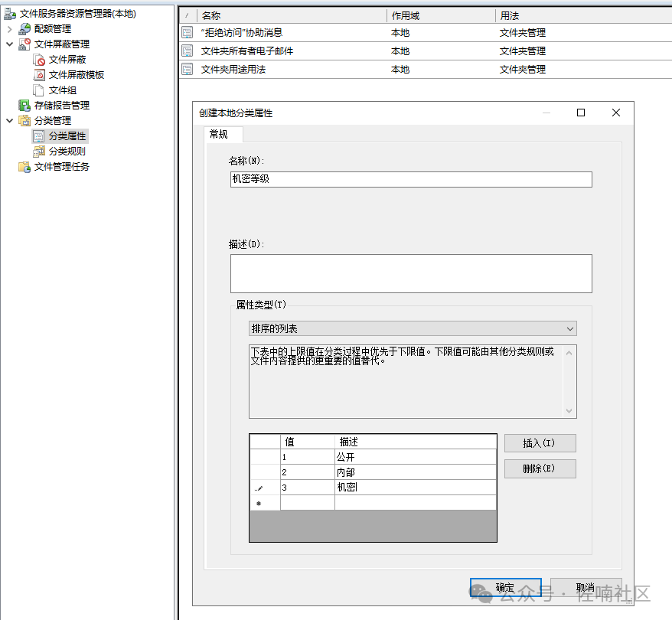Cancel dialog with 取消 button

[x=586, y=587]
